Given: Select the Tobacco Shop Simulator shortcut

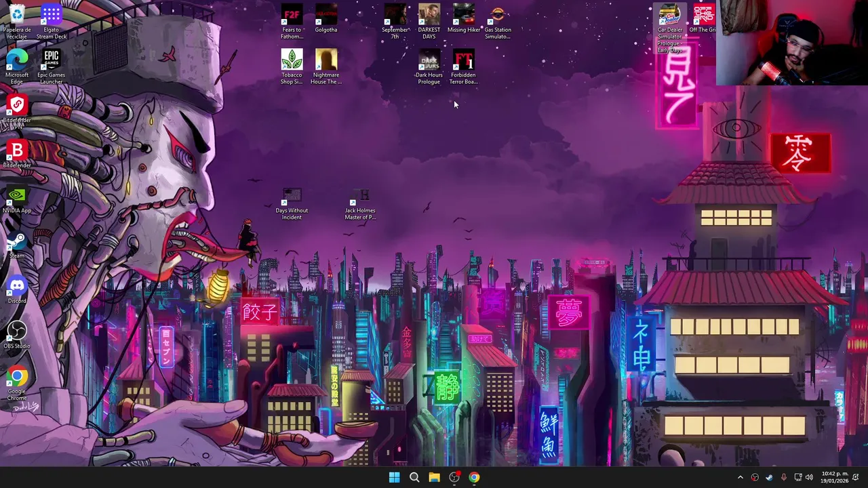Looking at the screenshot, I should tap(292, 67).
